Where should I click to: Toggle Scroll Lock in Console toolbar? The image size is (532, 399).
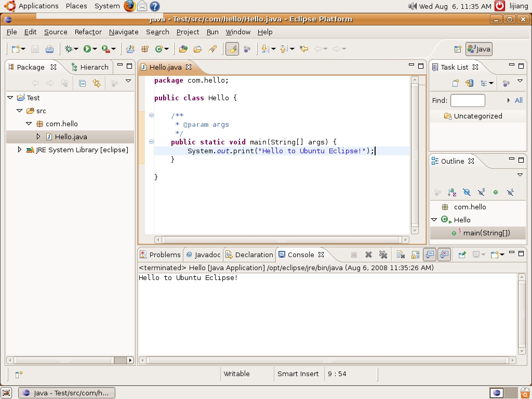click(415, 255)
